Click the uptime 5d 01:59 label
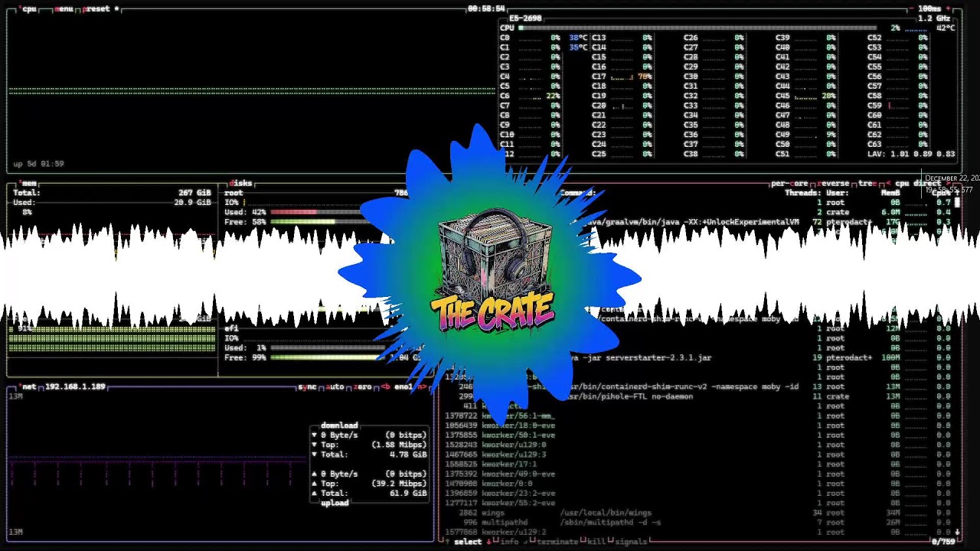This screenshot has width=980, height=551. [38, 164]
